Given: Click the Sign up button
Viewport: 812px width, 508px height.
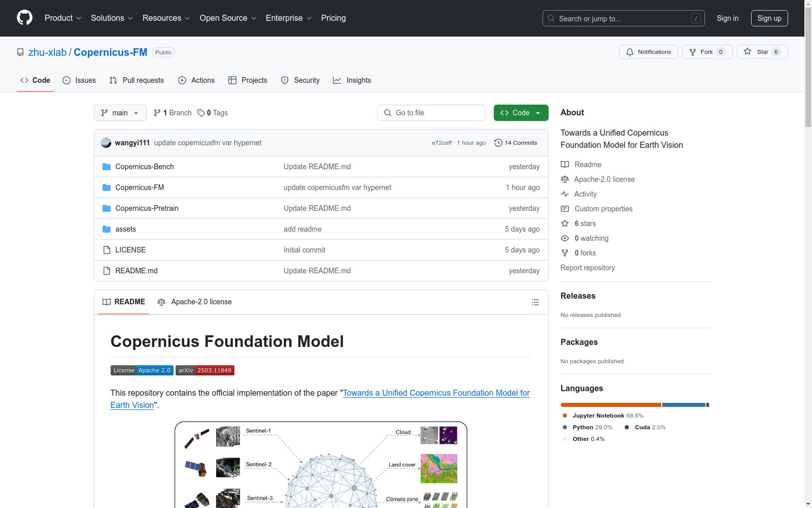Looking at the screenshot, I should click(769, 18).
